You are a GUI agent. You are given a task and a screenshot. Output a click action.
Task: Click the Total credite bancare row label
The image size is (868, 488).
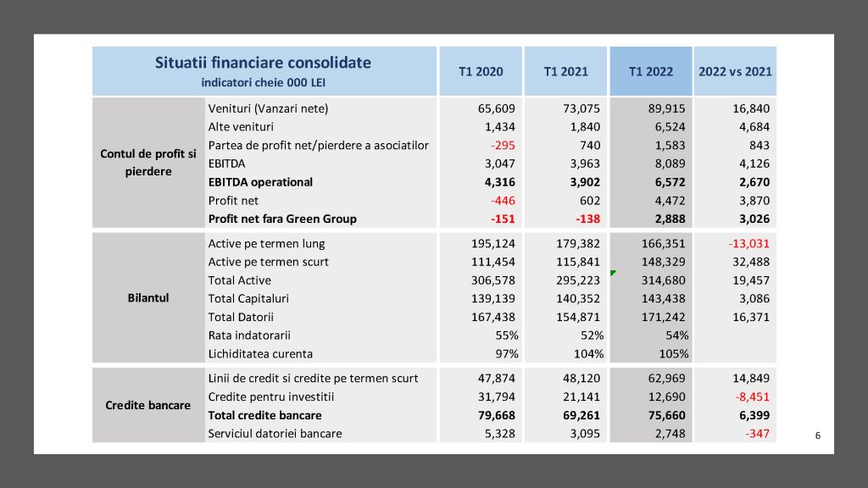[x=264, y=415]
